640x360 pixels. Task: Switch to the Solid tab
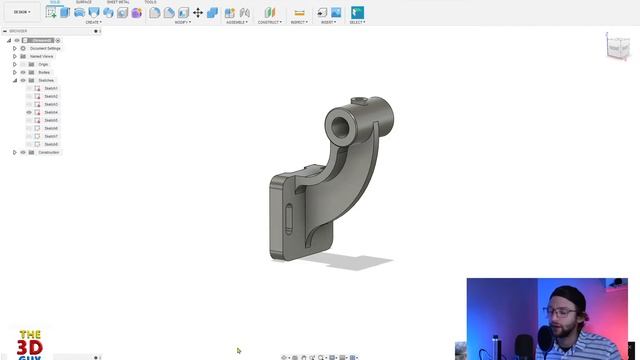point(55,2)
